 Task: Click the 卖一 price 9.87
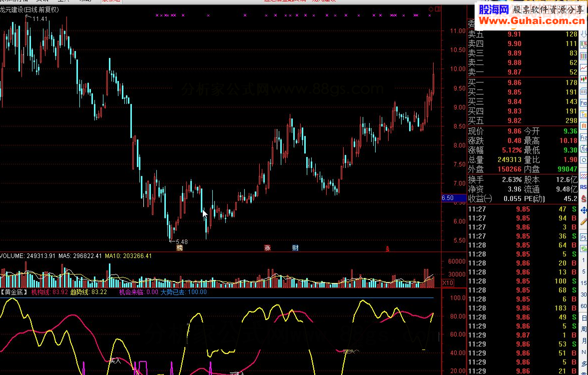(x=515, y=71)
